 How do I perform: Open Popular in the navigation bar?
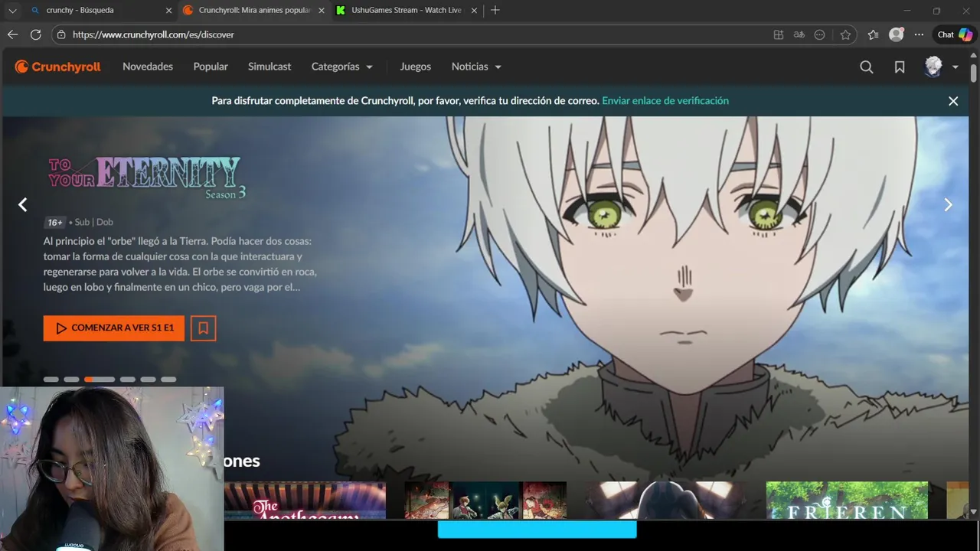pos(211,67)
